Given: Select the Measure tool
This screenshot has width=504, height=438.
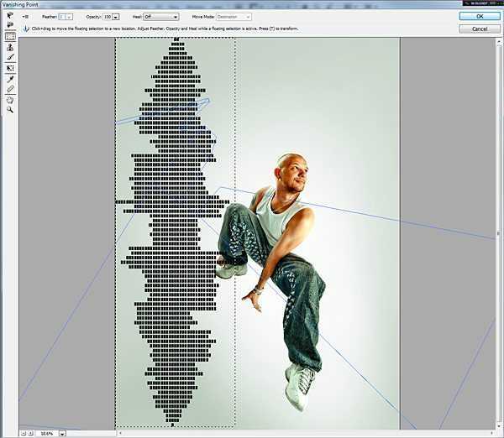Looking at the screenshot, I should 10,89.
